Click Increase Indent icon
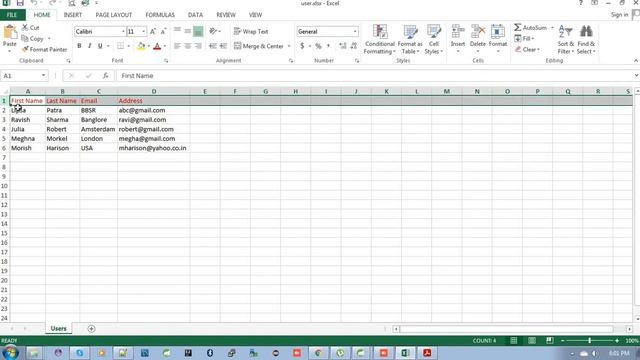Viewport: 640px width, 360px height. click(223, 46)
